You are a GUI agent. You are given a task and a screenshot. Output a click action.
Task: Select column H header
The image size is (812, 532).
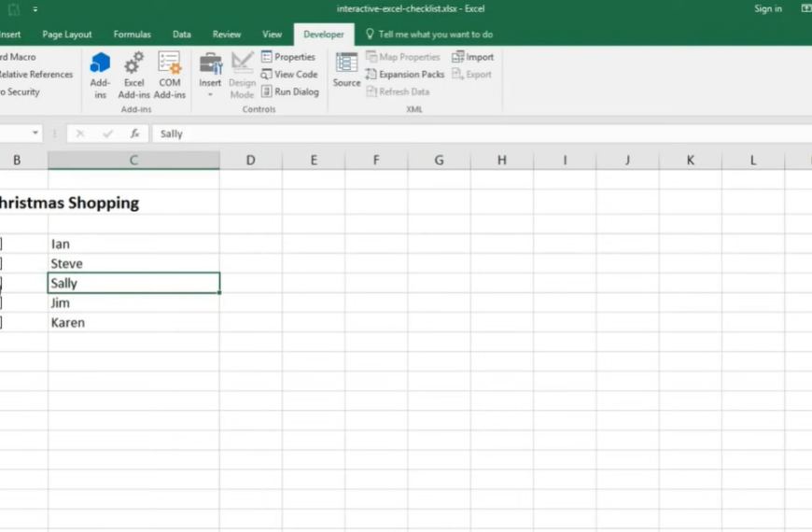502,160
